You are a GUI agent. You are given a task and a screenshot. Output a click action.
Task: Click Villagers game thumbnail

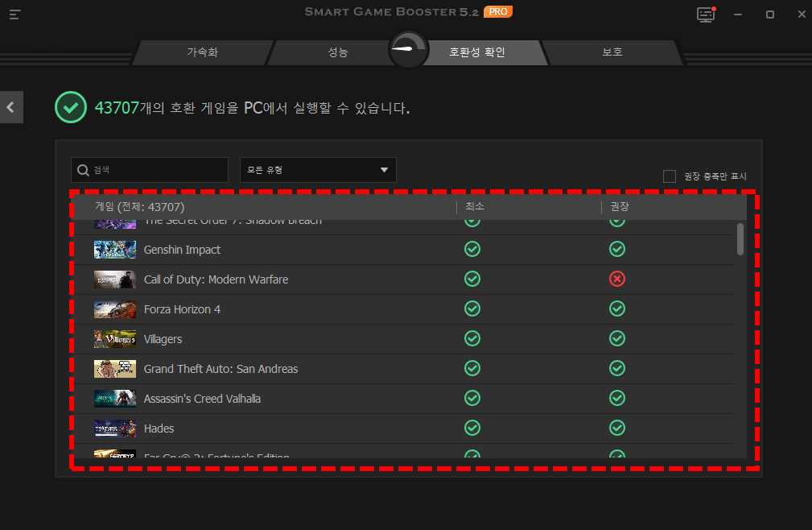115,339
